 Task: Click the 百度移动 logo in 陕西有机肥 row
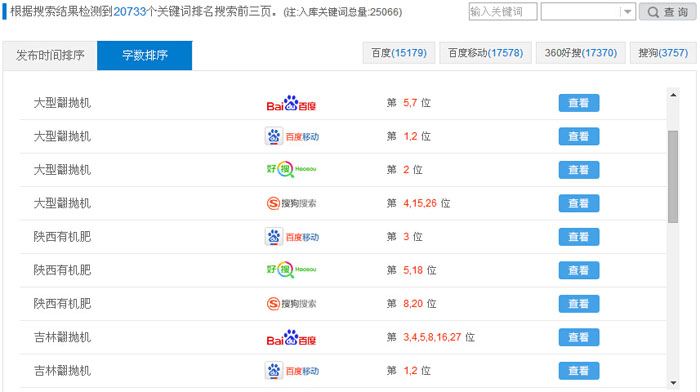(292, 237)
